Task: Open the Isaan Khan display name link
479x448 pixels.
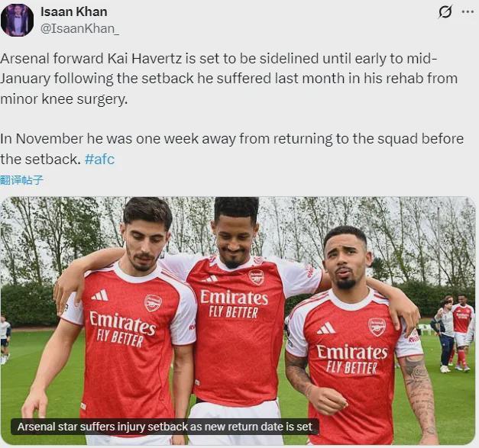Action: coord(73,11)
